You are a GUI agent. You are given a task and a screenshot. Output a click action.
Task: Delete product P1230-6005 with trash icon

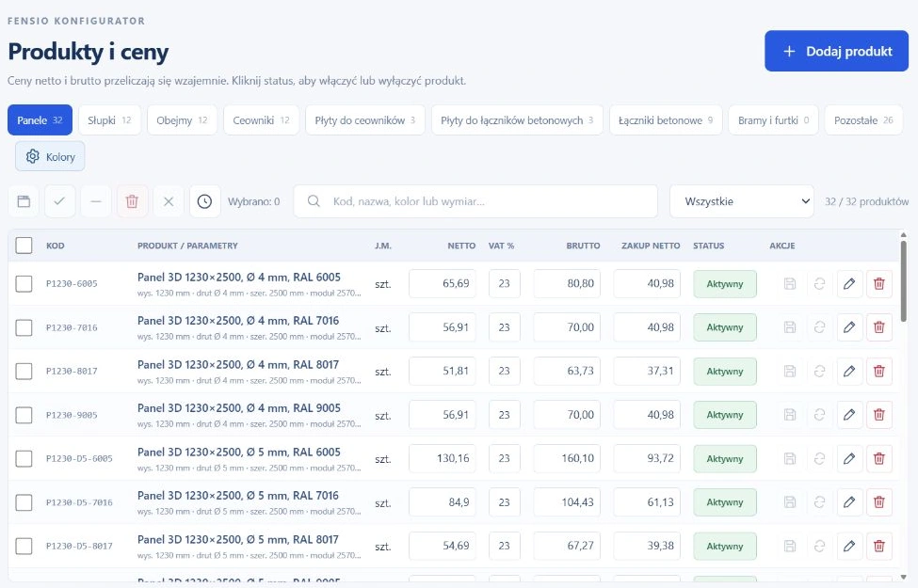(x=879, y=284)
